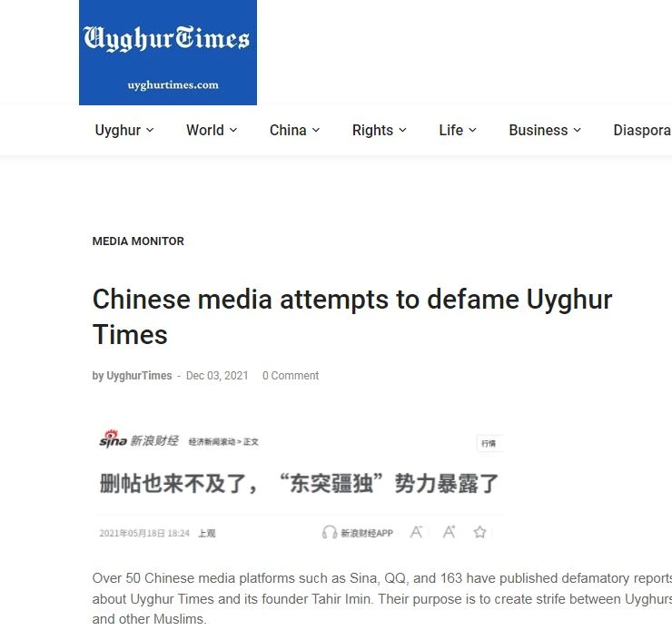
Task: Click the star favorite icon
Action: 479,532
